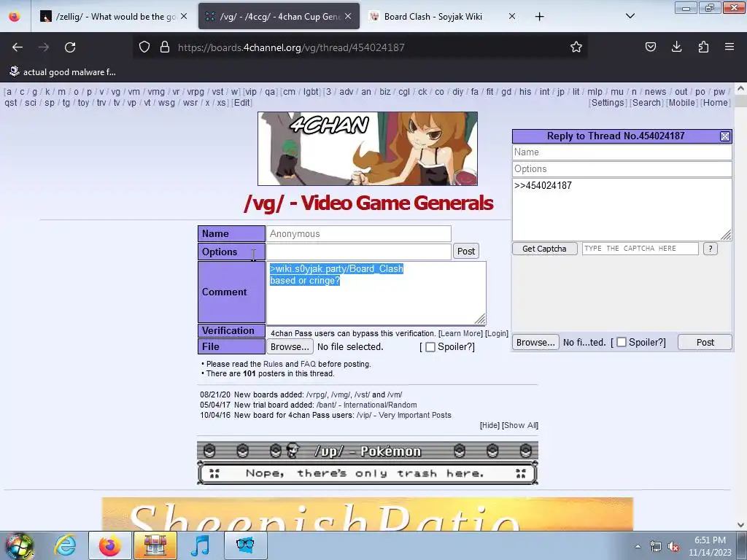Open the extensions puzzle icon
Screen dimensions: 747x560
coord(703,47)
